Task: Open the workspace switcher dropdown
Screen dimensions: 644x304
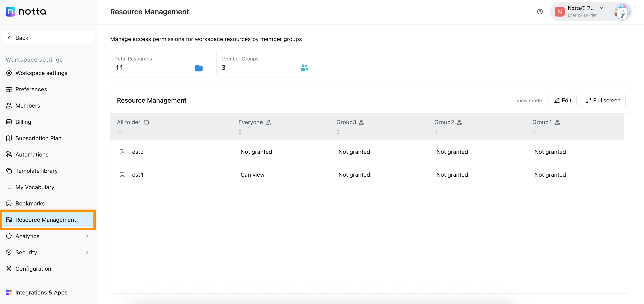Action: click(x=601, y=8)
